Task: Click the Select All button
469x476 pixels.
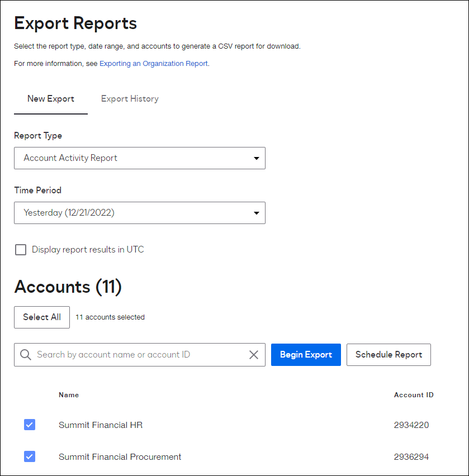Action: [41, 317]
